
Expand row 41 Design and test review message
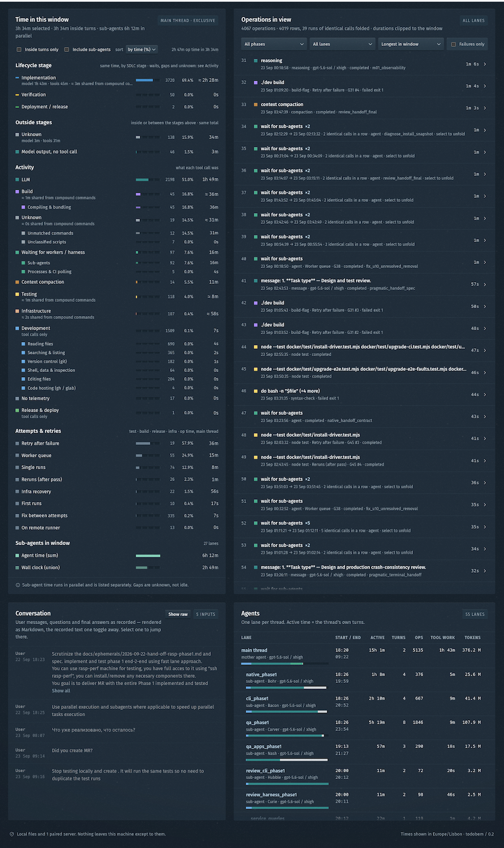[364, 284]
